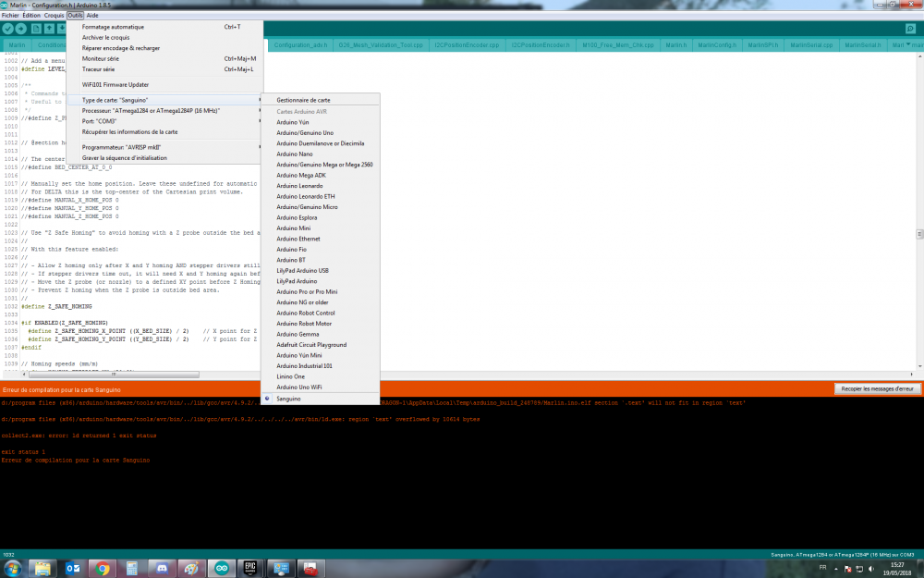924x578 pixels.
Task: Switch to the Configuration_adv.h tab
Action: coord(300,45)
